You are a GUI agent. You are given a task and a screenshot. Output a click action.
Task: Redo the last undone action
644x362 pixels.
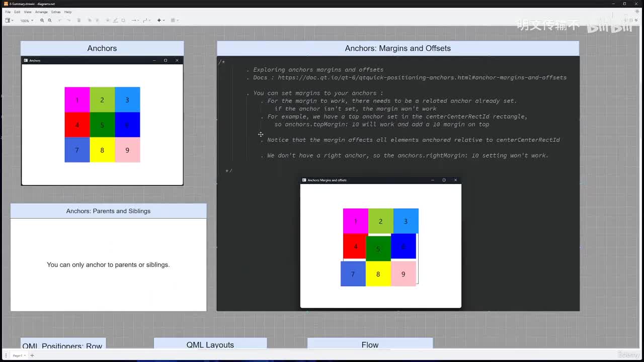point(68,21)
